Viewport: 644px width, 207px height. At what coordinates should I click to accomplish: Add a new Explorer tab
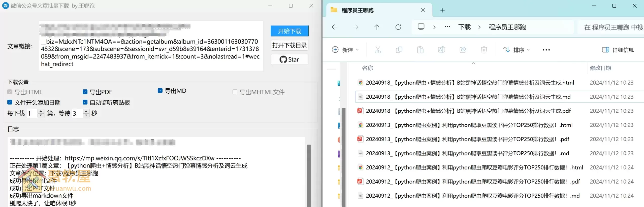[x=442, y=10]
